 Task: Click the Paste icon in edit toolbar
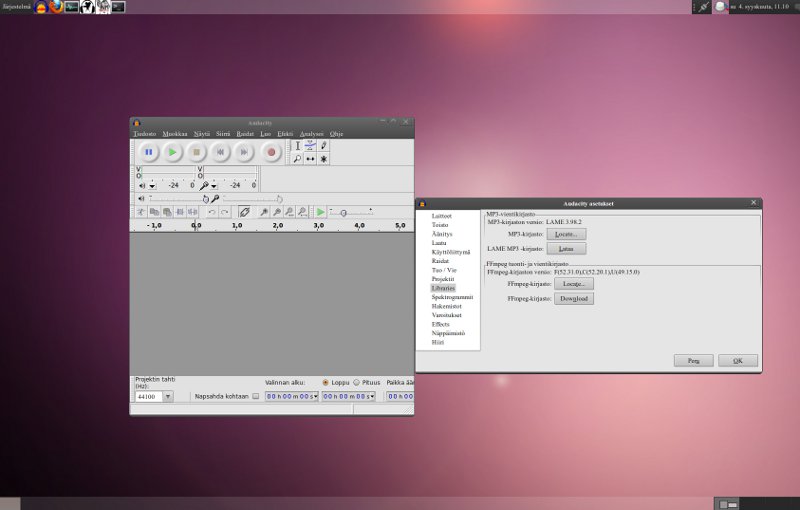click(167, 212)
